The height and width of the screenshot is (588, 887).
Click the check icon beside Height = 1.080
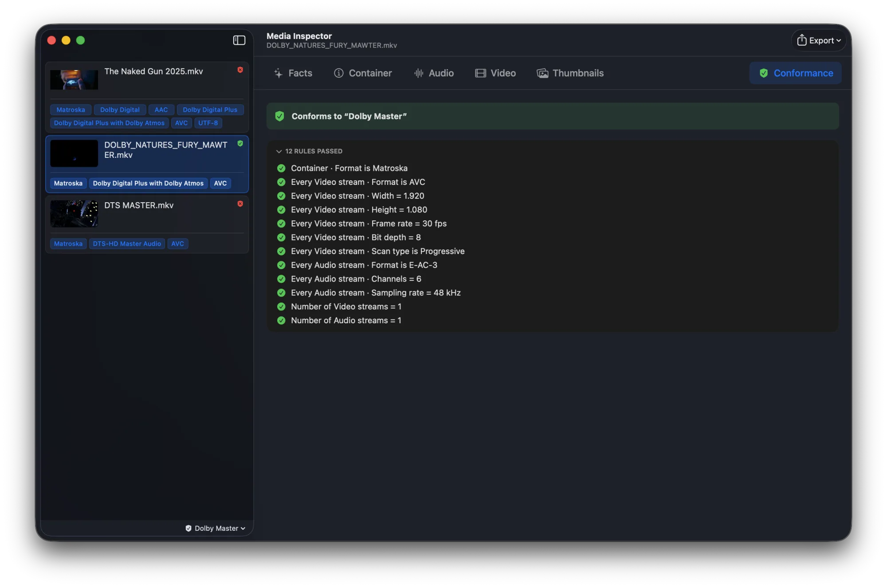281,209
